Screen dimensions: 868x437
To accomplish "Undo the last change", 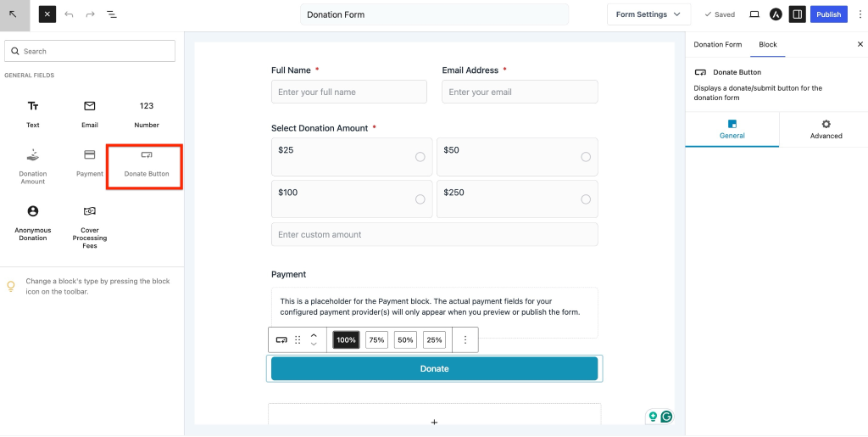I will point(69,14).
